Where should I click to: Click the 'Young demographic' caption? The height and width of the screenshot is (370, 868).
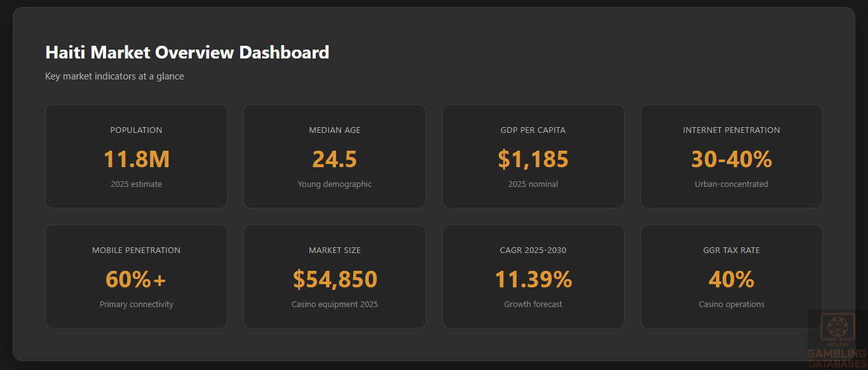click(334, 184)
